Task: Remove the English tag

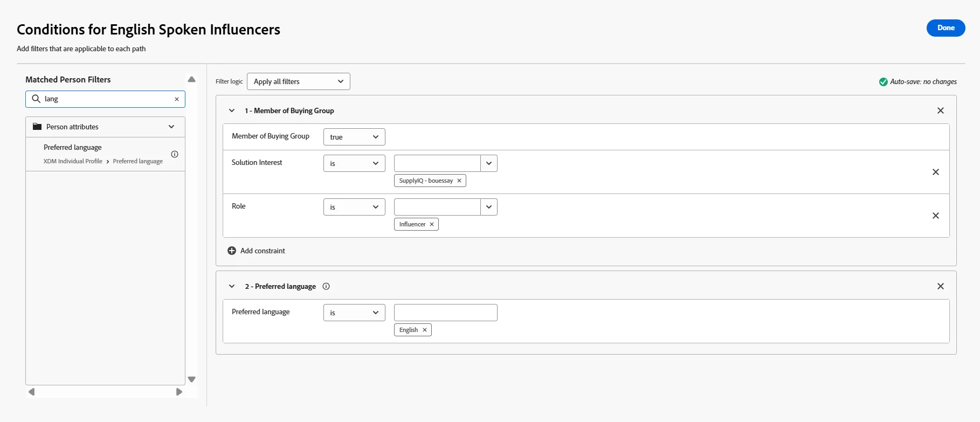Action: [425, 330]
